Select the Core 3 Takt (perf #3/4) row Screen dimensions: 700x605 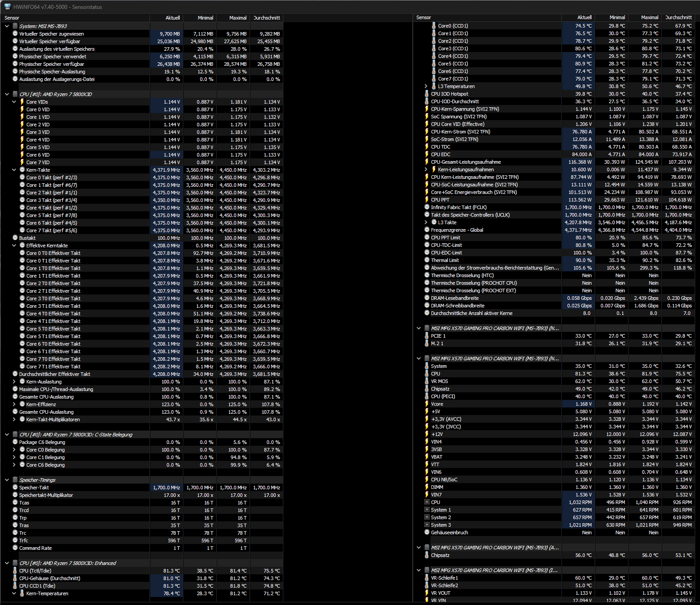pos(142,200)
